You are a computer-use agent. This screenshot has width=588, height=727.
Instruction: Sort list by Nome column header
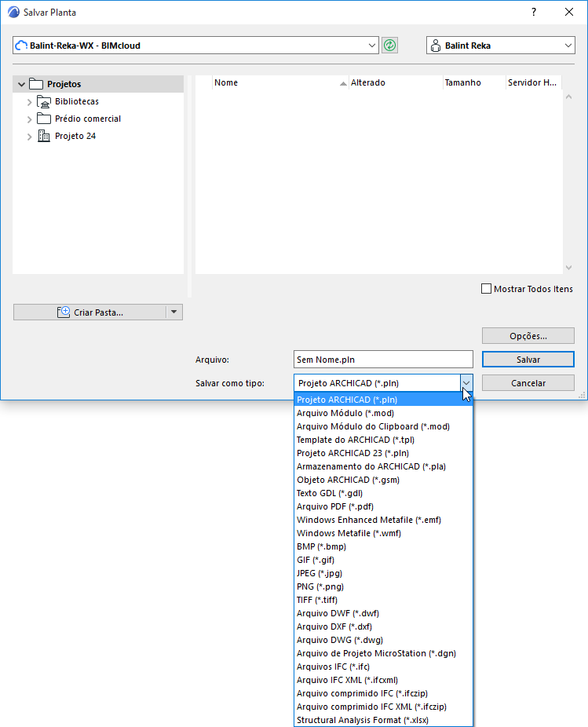click(280, 82)
